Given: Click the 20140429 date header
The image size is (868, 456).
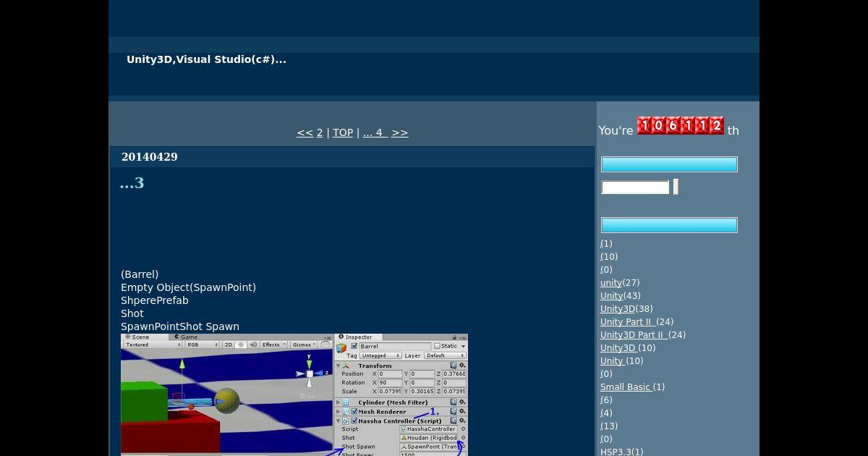Looking at the screenshot, I should pyautogui.click(x=150, y=157).
